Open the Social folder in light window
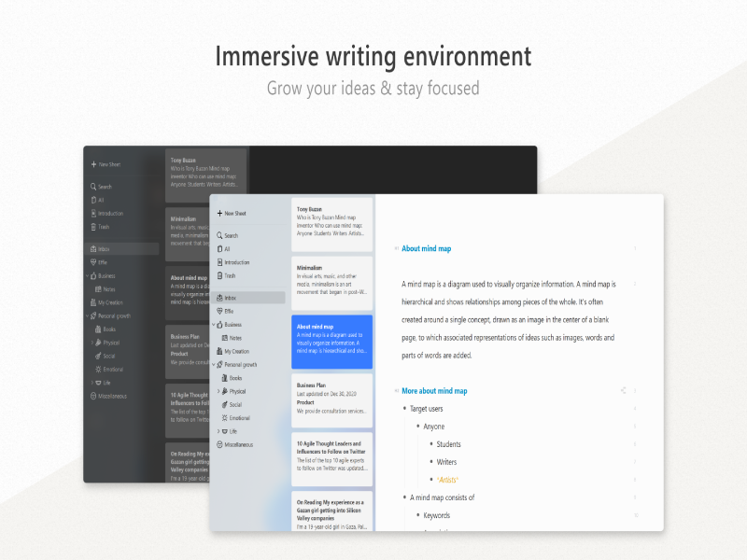 (x=232, y=404)
